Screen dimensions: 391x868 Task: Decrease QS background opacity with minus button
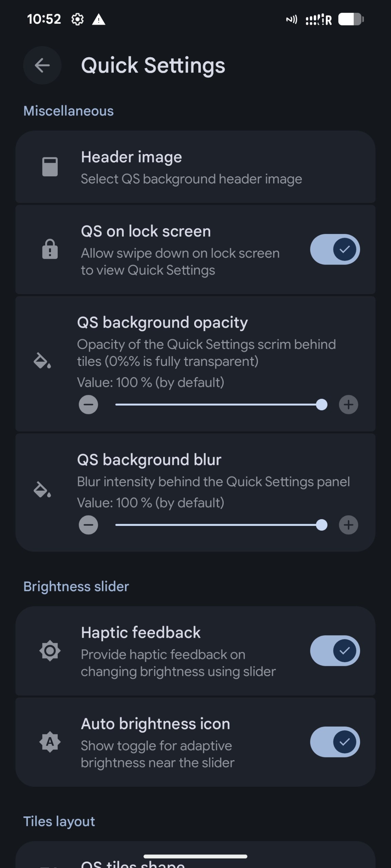89,405
